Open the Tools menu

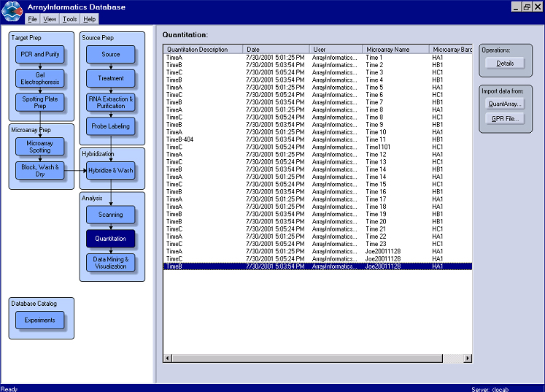point(69,19)
